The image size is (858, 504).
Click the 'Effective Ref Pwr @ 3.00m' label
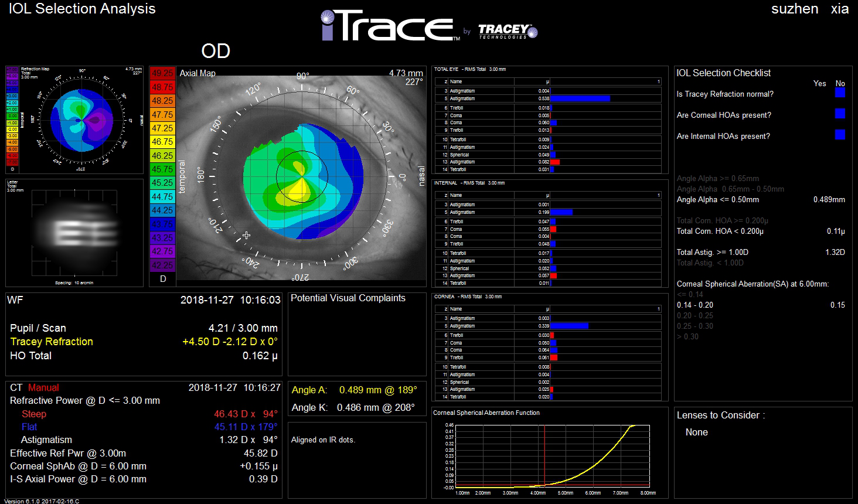click(x=68, y=453)
